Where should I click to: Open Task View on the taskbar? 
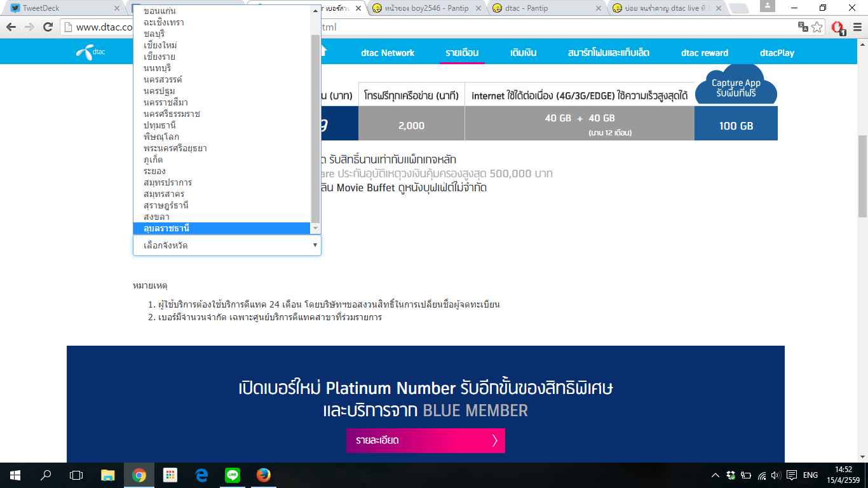click(76, 475)
